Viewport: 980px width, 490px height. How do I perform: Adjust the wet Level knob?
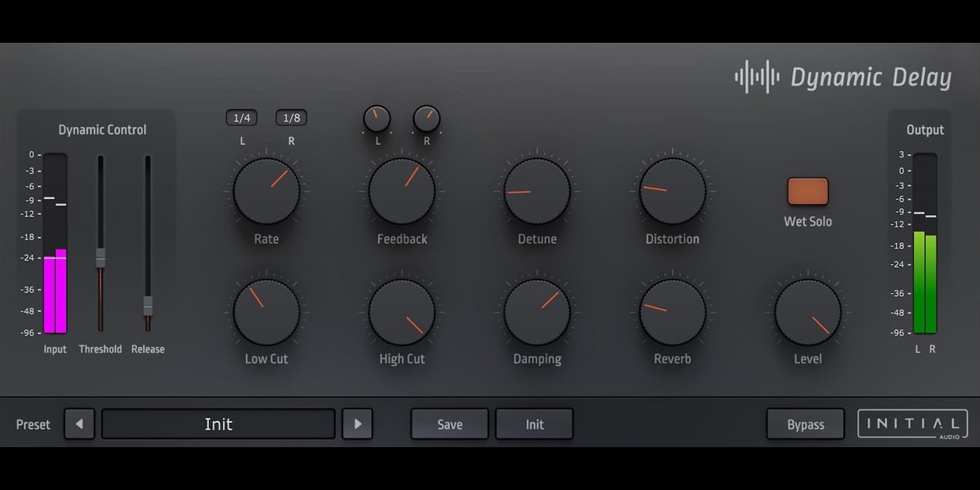808,311
